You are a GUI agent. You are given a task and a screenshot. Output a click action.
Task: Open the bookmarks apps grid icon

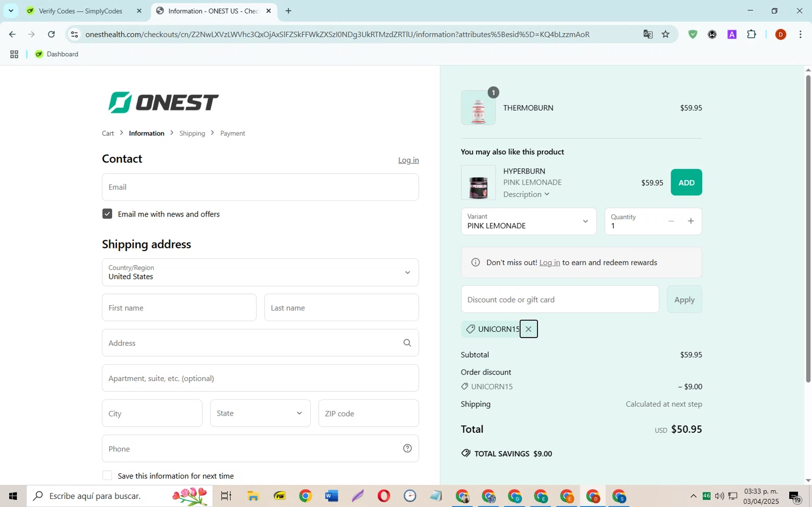(14, 54)
